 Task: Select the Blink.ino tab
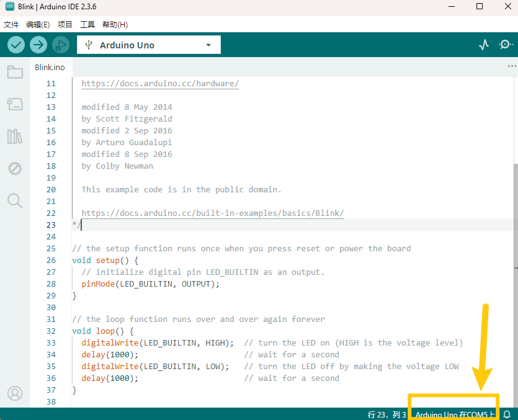50,67
